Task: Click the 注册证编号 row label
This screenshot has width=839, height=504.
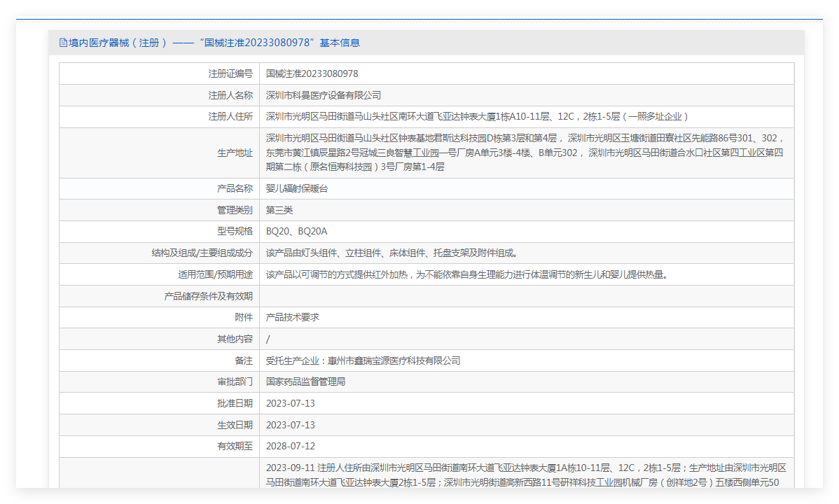Action: [x=230, y=73]
